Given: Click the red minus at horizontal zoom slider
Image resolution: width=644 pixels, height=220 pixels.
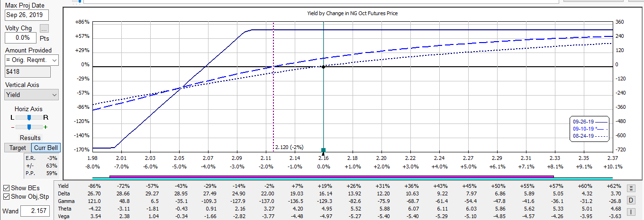Looking at the screenshot, I should (x=12, y=127).
